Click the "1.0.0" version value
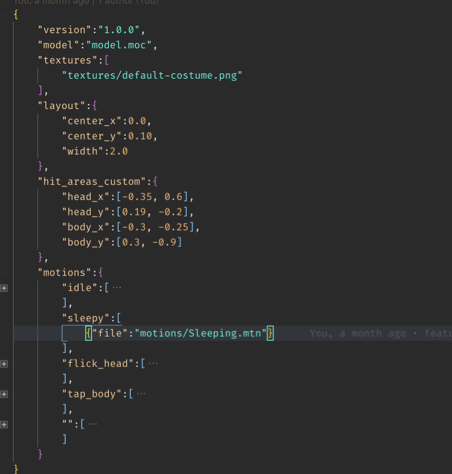The width and height of the screenshot is (452, 474). click(119, 30)
